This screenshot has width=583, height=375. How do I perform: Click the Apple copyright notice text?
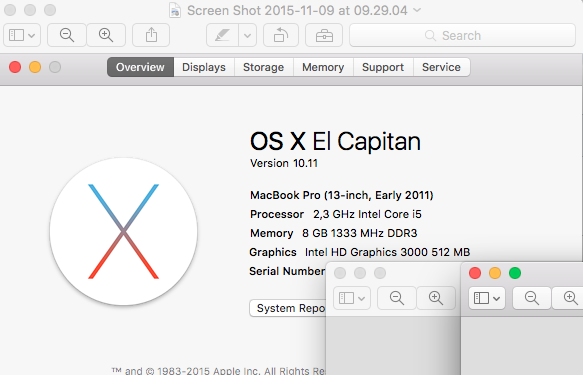pos(219,371)
